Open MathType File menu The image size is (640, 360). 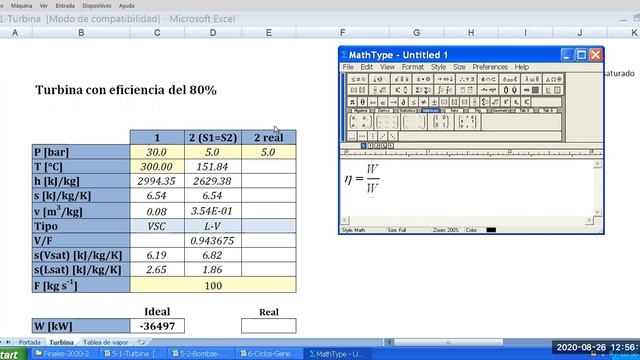(348, 67)
